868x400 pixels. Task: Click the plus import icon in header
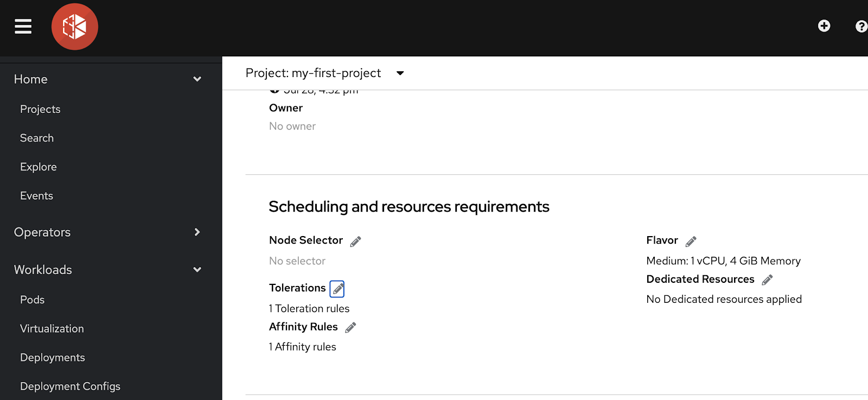pos(824,26)
